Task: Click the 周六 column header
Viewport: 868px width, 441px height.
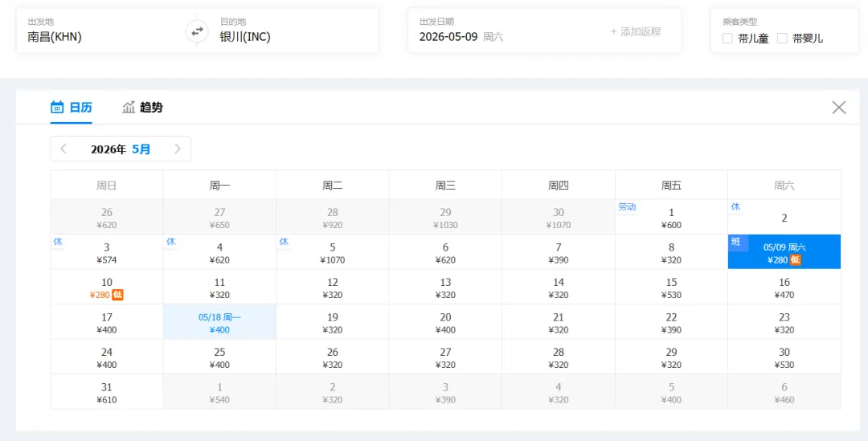Action: click(x=784, y=186)
